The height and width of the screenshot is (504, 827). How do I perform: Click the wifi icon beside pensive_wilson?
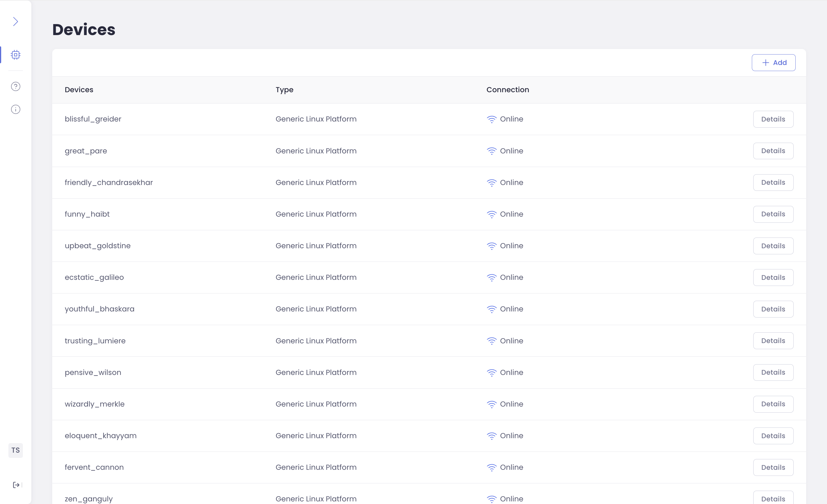tap(492, 372)
